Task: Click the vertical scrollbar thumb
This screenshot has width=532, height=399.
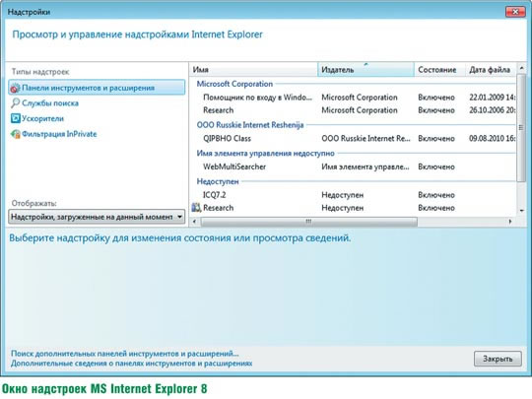Action: point(521,128)
